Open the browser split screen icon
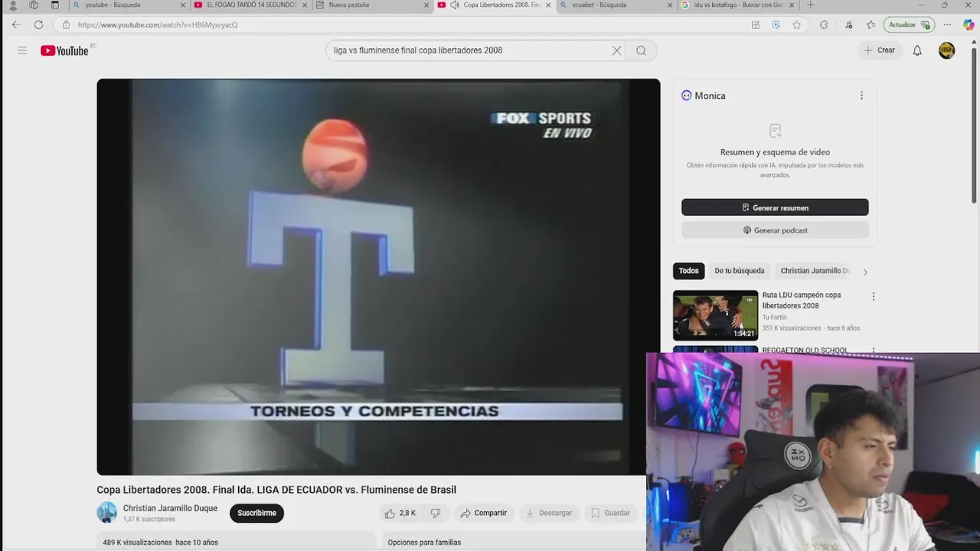This screenshot has height=551, width=980. click(756, 24)
